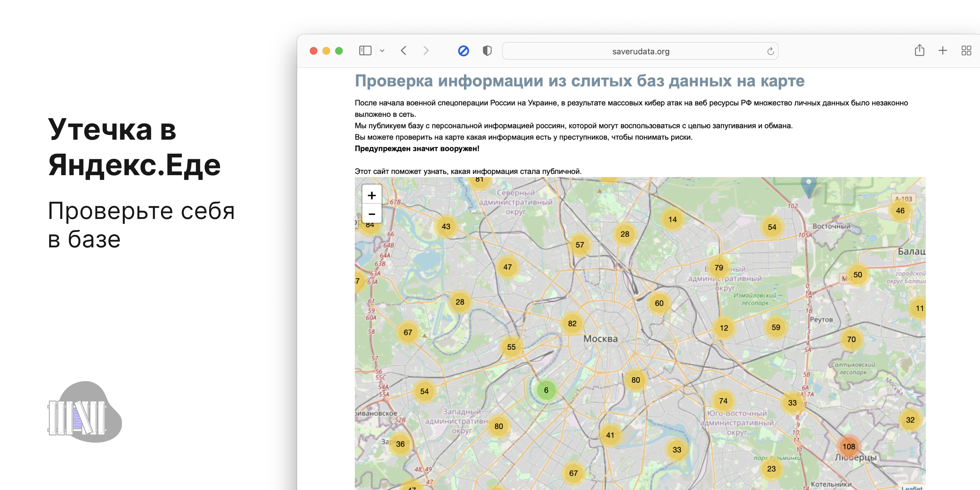Click the green cluster marked 6
This screenshot has height=490, width=980.
(546, 390)
